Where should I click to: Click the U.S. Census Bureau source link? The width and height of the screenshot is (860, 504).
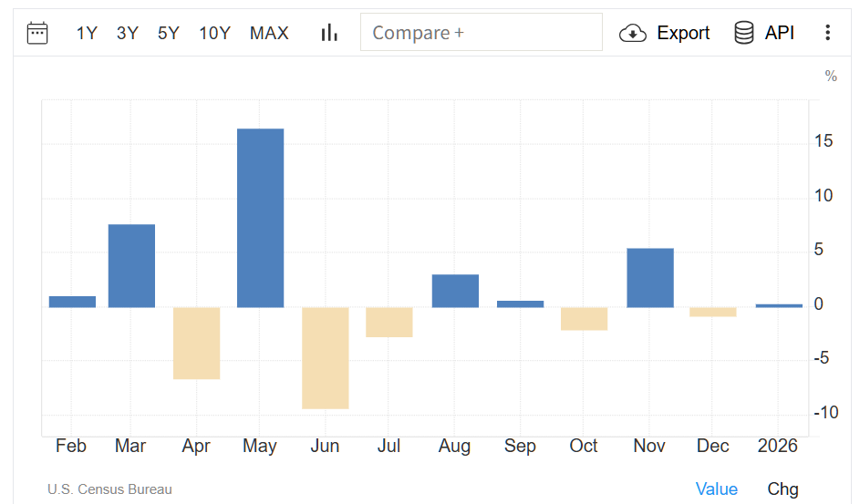[109, 489]
